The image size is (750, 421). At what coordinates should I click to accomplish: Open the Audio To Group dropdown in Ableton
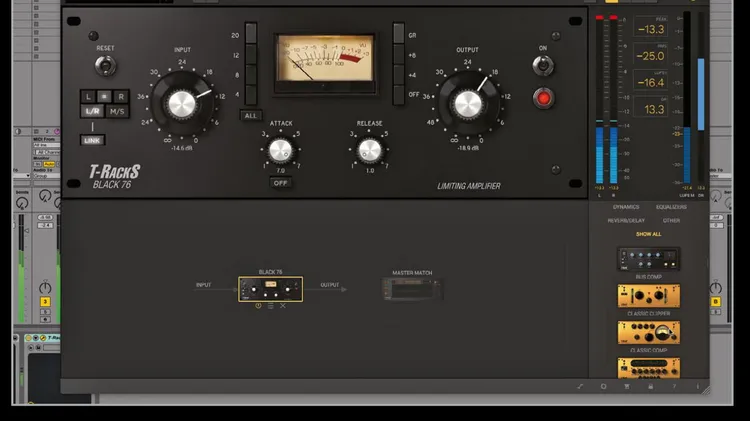coord(46,176)
